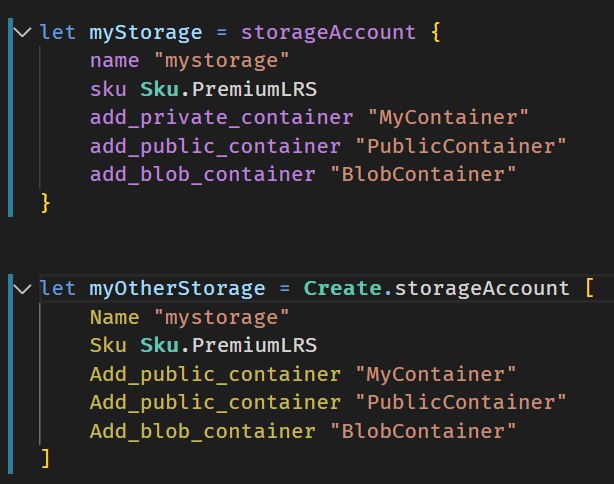
Task: Collapse the myOtherStorage fold chevron
Action: pos(22,289)
